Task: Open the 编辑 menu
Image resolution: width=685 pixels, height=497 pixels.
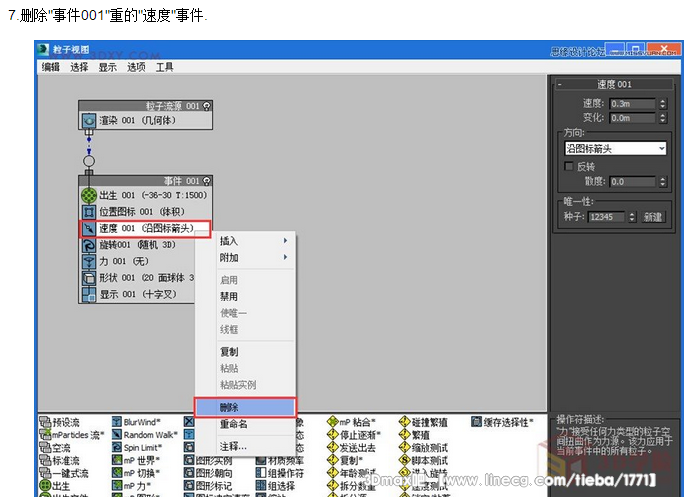Action: [x=51, y=67]
